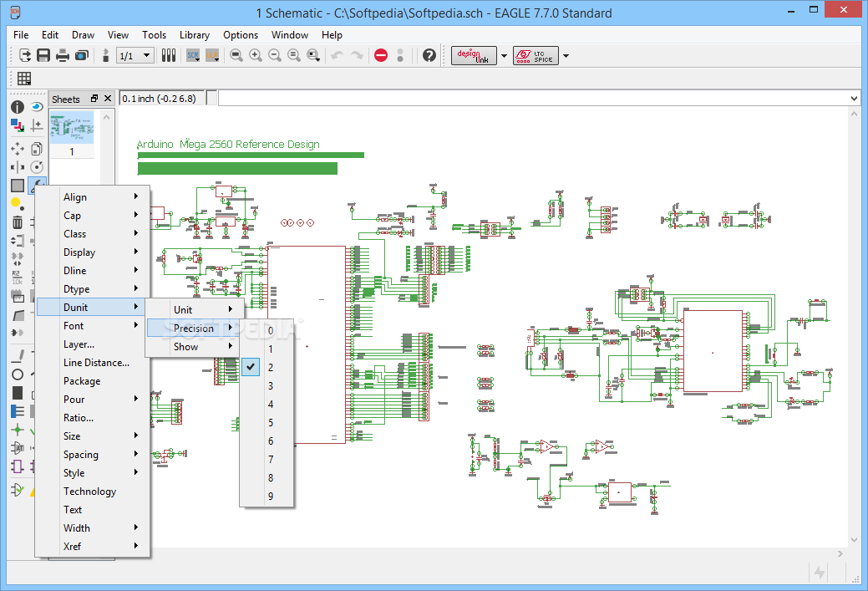Select the Rotate tool
Image resolution: width=868 pixels, height=591 pixels.
click(x=37, y=167)
